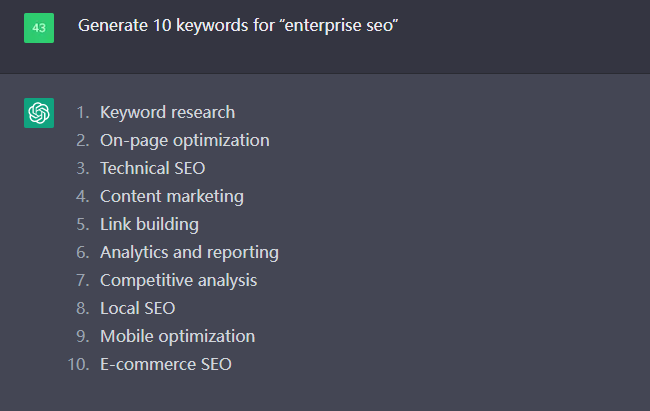
Task: Click 'Technical SEO' in the list
Action: 153,168
